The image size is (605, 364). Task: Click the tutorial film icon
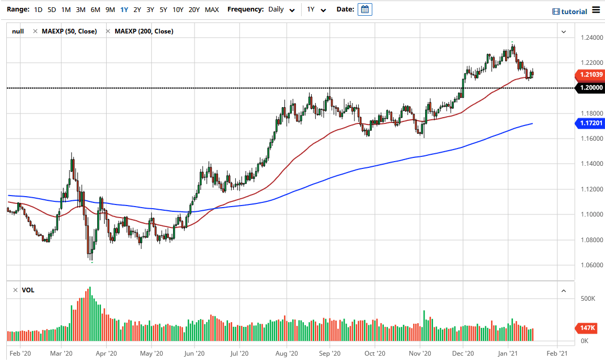click(x=556, y=9)
